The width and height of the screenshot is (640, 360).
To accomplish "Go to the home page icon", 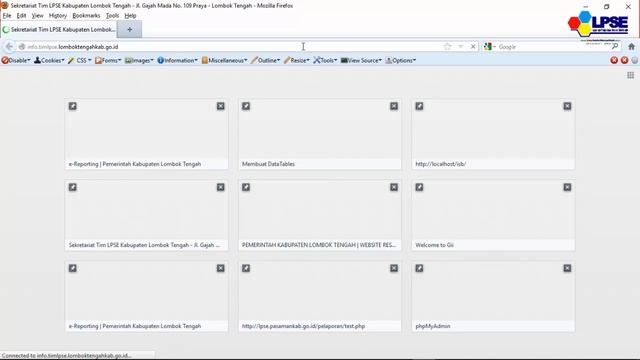I will [x=631, y=47].
